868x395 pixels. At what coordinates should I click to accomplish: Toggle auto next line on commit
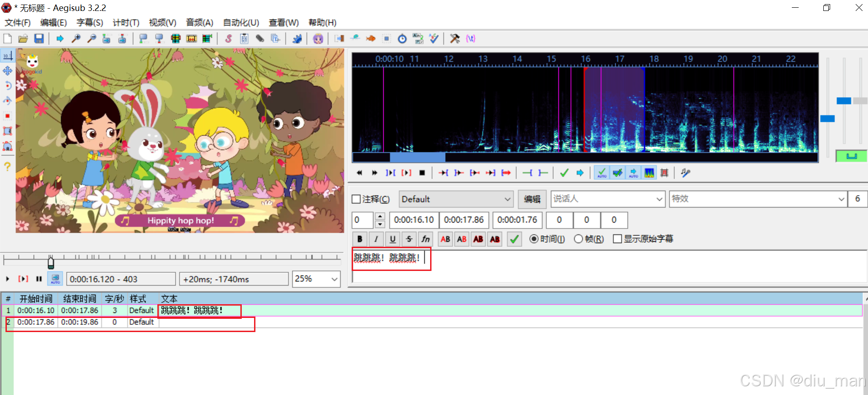(x=618, y=173)
